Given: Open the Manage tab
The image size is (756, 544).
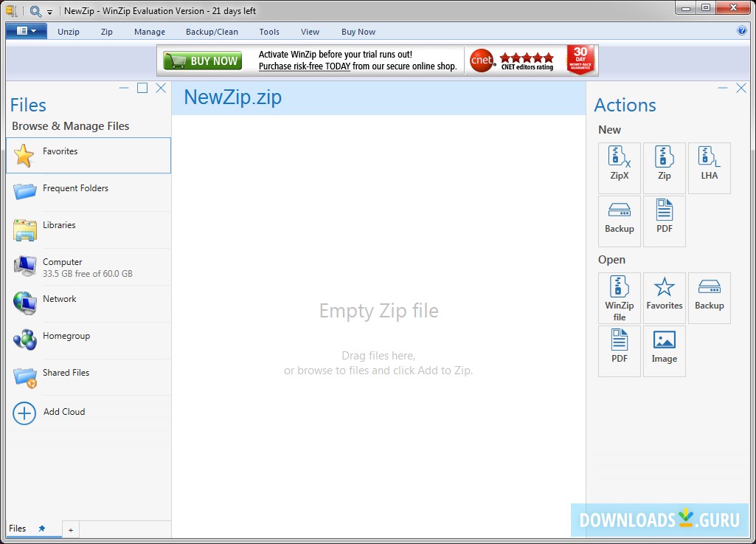Looking at the screenshot, I should pyautogui.click(x=150, y=32).
